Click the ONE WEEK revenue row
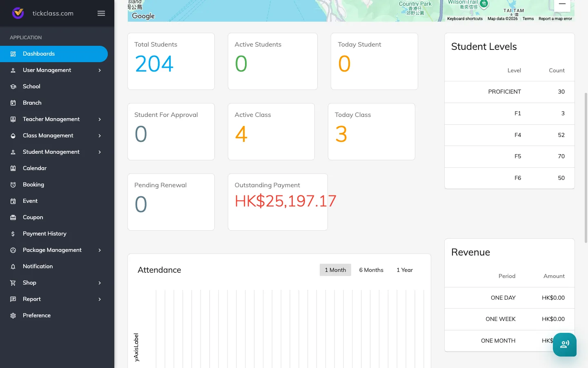 coord(510,319)
